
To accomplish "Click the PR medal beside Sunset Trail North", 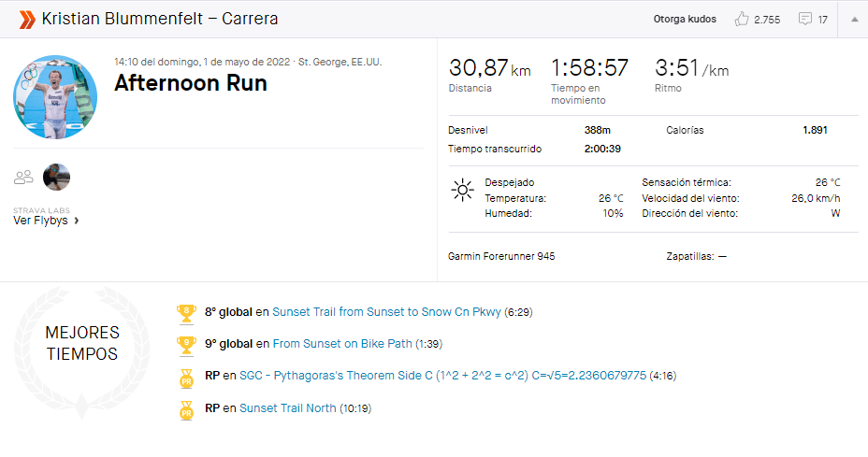I will pos(186,410).
